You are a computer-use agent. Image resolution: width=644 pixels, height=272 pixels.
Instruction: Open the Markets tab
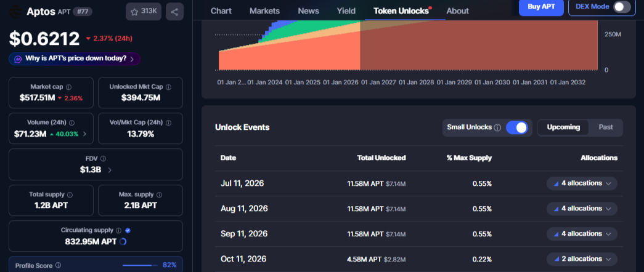264,11
